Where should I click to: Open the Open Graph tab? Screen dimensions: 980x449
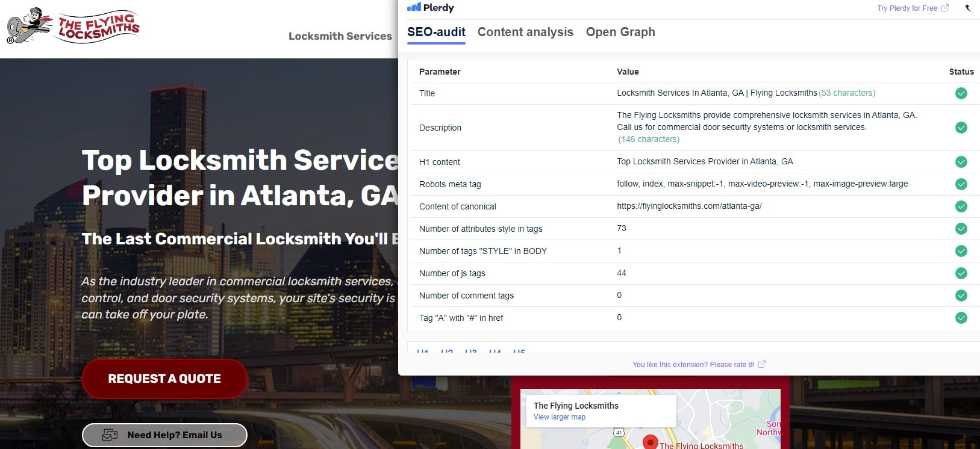(620, 32)
